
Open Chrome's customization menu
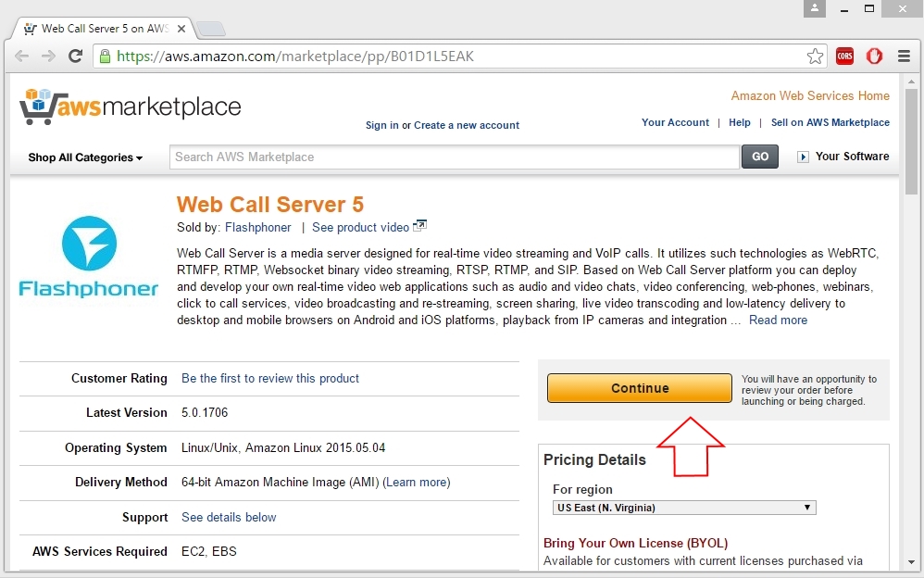tap(904, 56)
